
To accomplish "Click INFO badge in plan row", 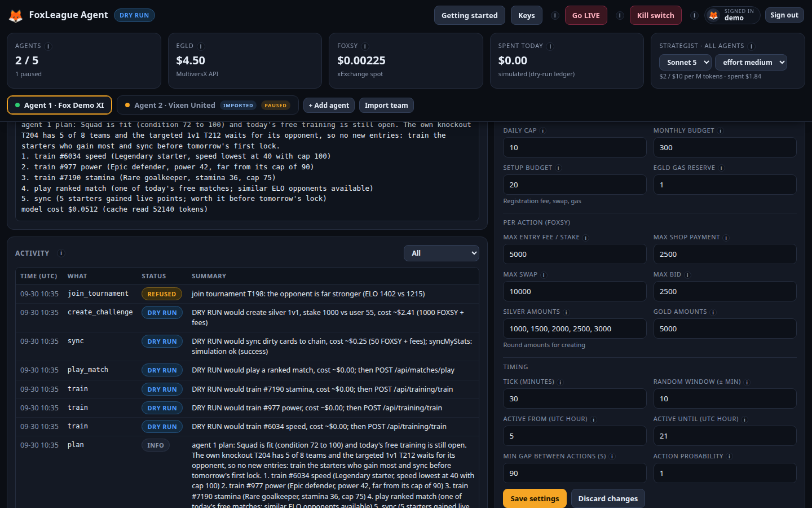I will click(x=156, y=445).
